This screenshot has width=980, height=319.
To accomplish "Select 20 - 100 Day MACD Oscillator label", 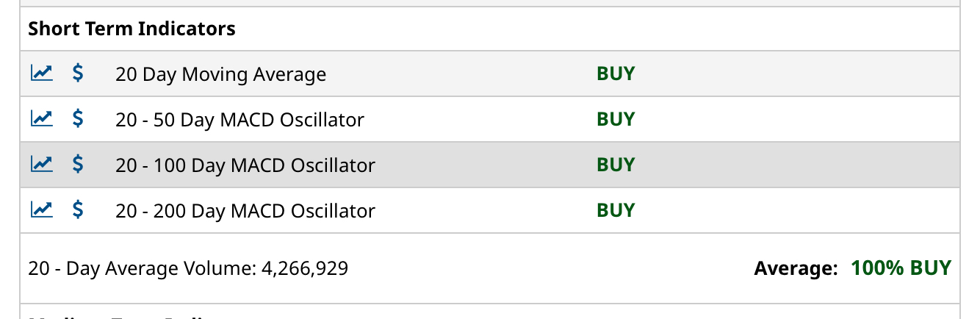I will [245, 165].
